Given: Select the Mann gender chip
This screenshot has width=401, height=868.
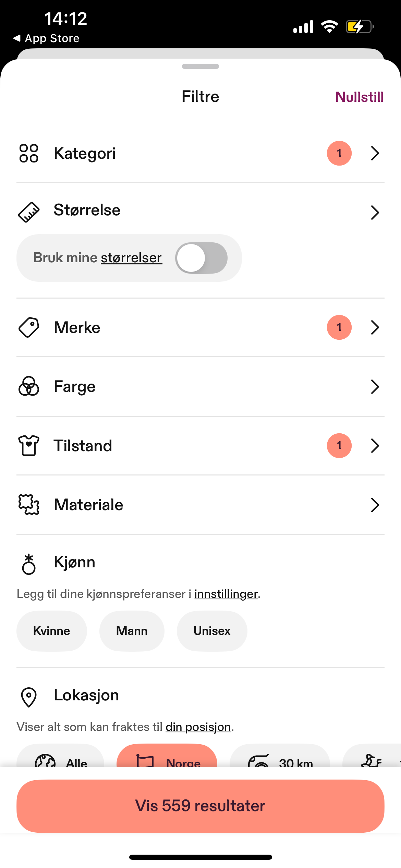Looking at the screenshot, I should [132, 631].
